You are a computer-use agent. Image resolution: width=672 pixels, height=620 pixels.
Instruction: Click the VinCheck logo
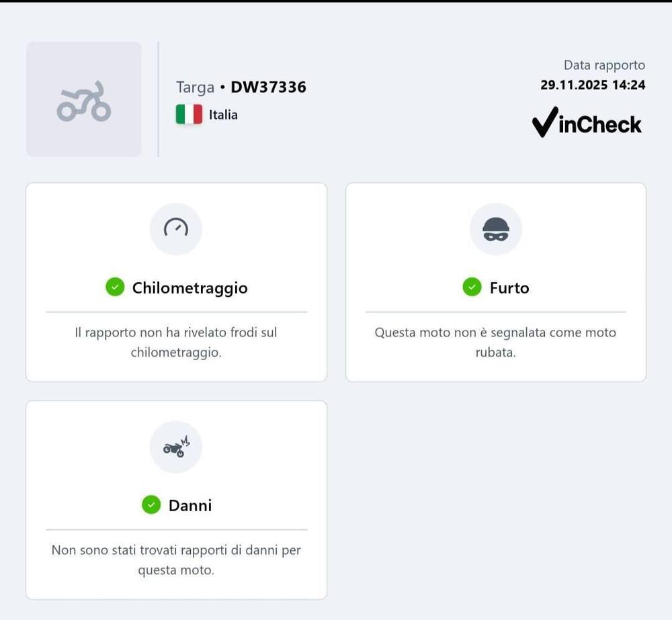587,123
